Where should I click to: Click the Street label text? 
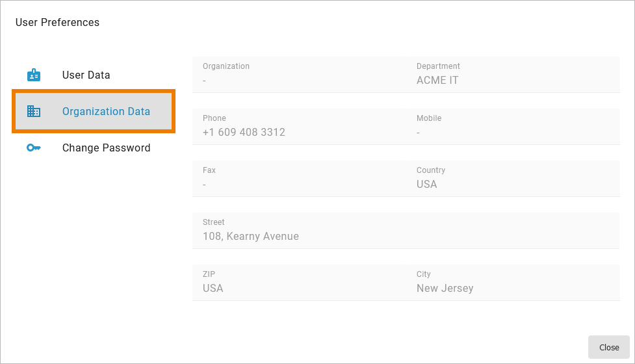coord(213,222)
